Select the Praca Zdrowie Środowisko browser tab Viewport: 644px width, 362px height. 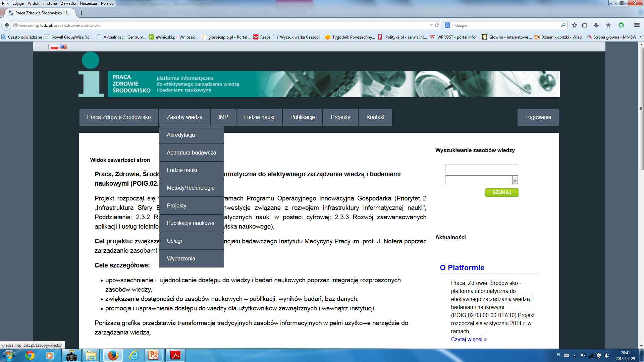40,13
